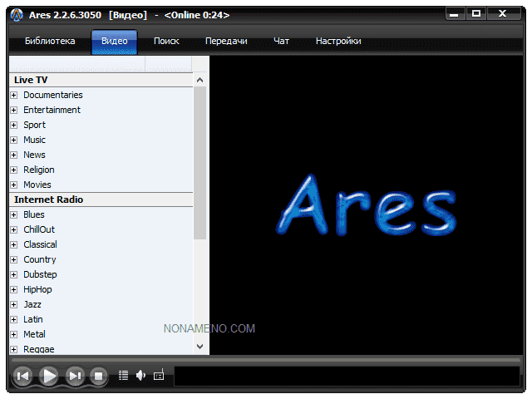Screen dimensions: 532x399
Task: Click the Ares logo in title bar
Action: click(x=17, y=15)
